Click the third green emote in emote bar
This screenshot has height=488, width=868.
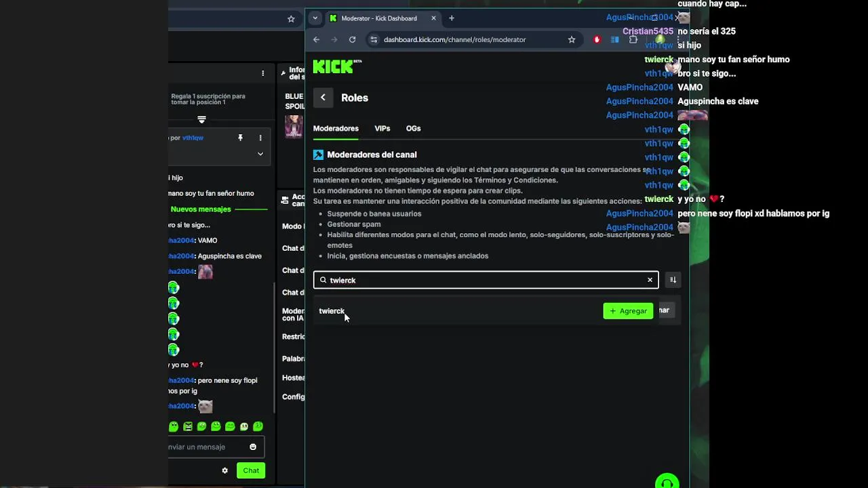tap(201, 426)
